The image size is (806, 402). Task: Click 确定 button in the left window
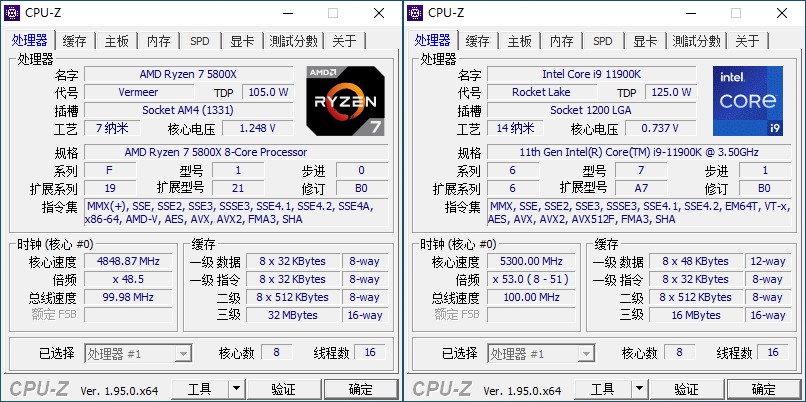(361, 389)
